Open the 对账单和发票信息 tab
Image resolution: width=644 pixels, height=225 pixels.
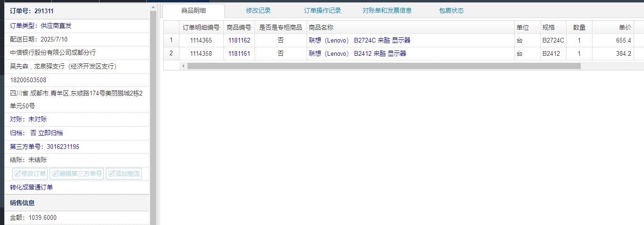tap(387, 10)
